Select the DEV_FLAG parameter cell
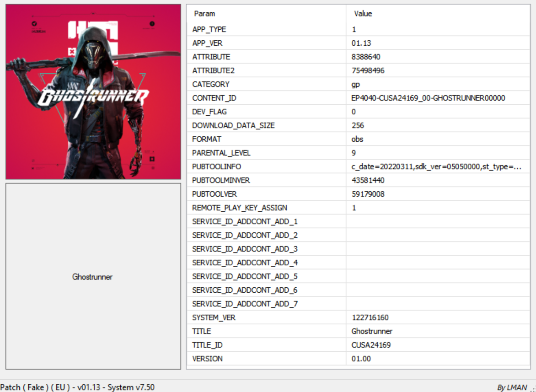The height and width of the screenshot is (392, 536). point(266,112)
